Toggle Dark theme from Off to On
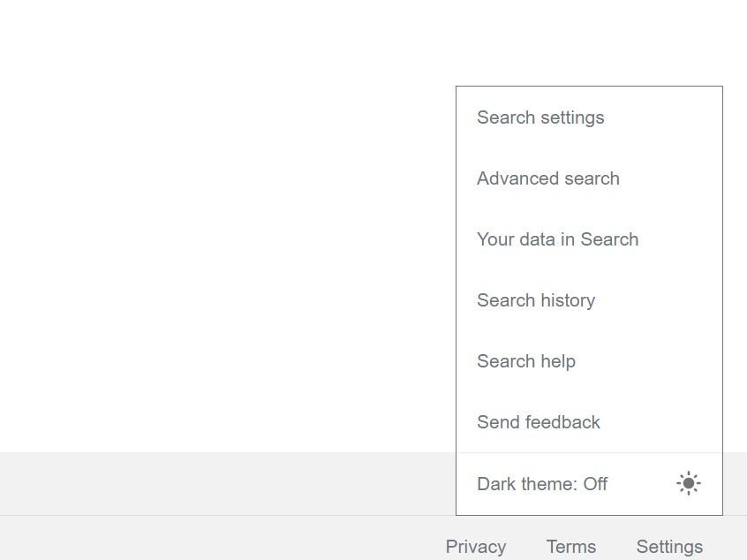Screen dimensions: 747x560 [x=542, y=484]
